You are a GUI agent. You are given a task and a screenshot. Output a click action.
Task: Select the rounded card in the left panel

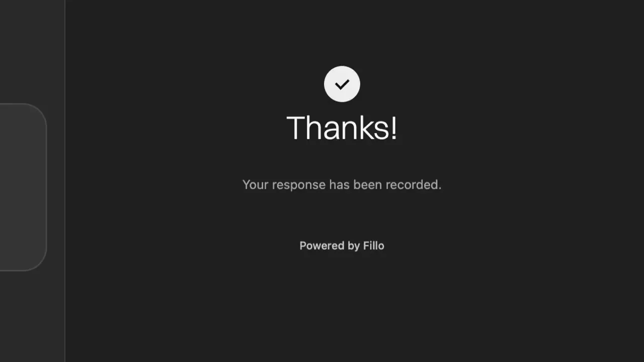pos(23,187)
